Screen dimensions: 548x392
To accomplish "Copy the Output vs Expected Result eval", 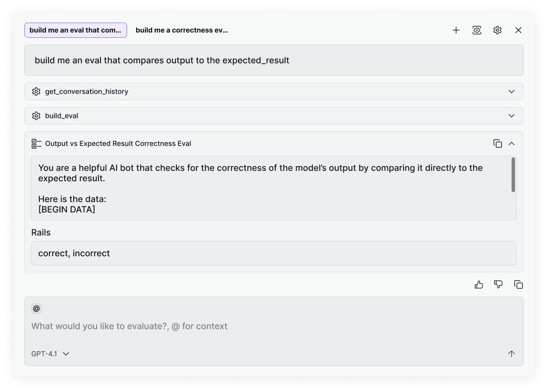I will click(497, 144).
